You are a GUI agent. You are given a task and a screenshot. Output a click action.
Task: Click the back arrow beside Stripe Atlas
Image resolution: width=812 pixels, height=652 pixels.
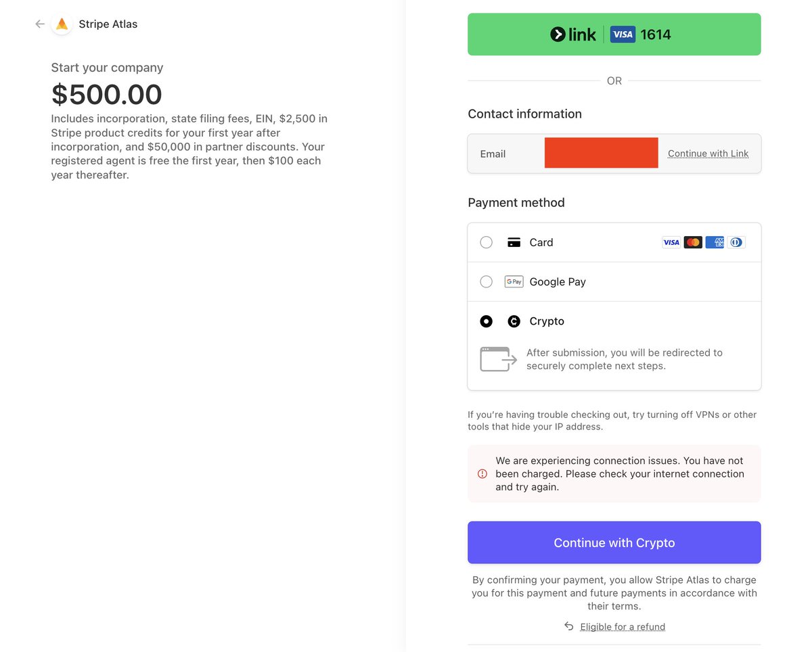[x=40, y=24]
